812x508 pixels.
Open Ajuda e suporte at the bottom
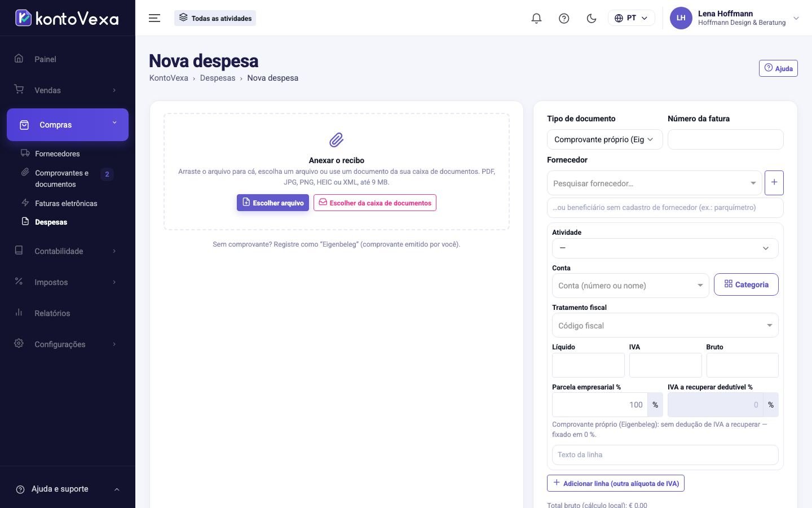pos(68,489)
